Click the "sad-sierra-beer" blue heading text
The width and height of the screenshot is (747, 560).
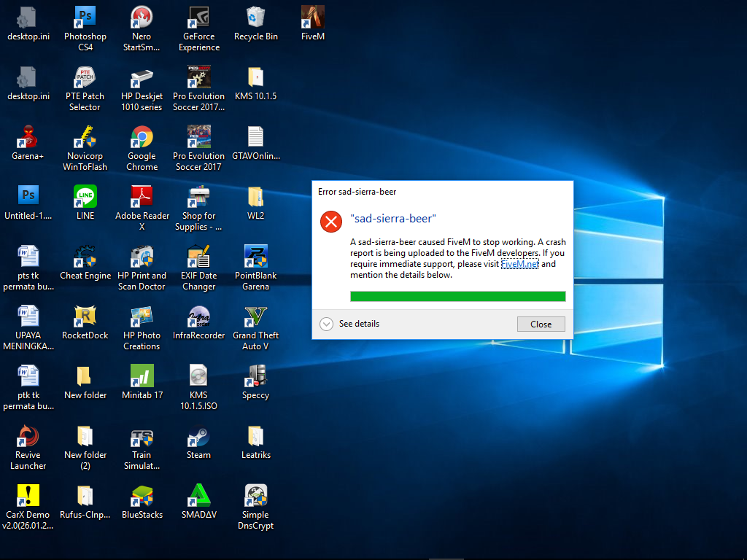click(393, 219)
